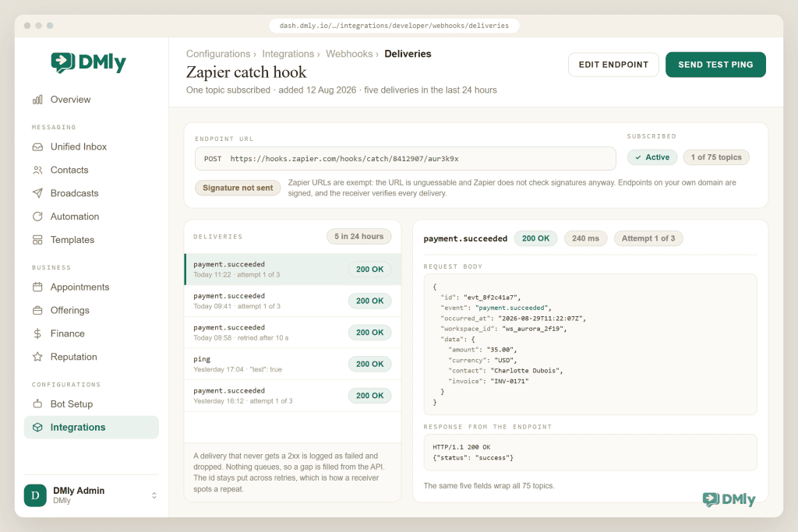Open Appointments from the sidebar

coord(92,287)
